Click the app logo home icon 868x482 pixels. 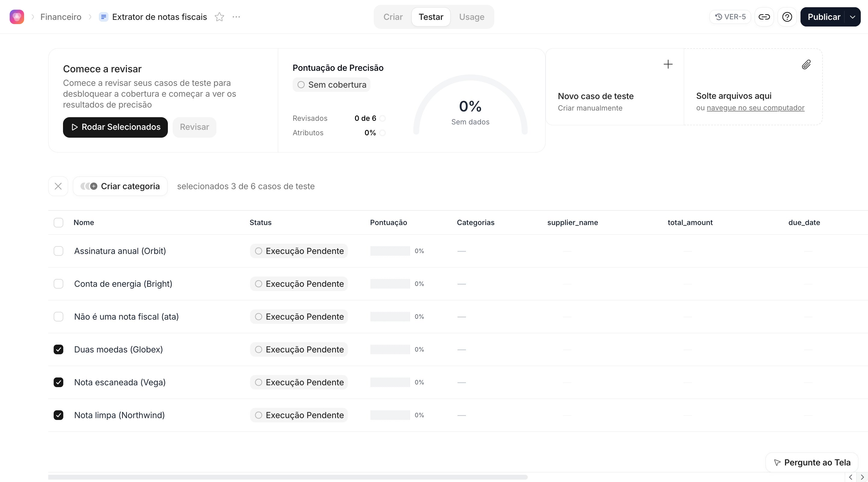tap(17, 17)
